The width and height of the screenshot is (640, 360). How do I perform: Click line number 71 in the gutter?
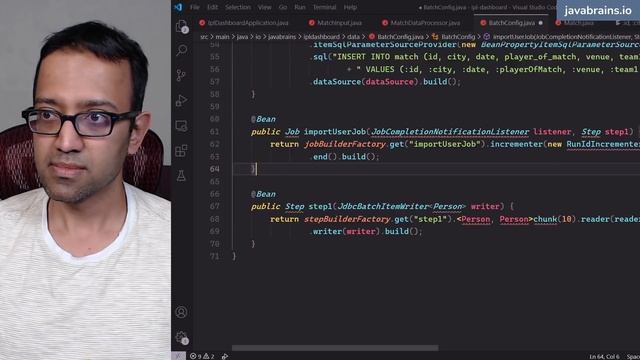point(215,256)
